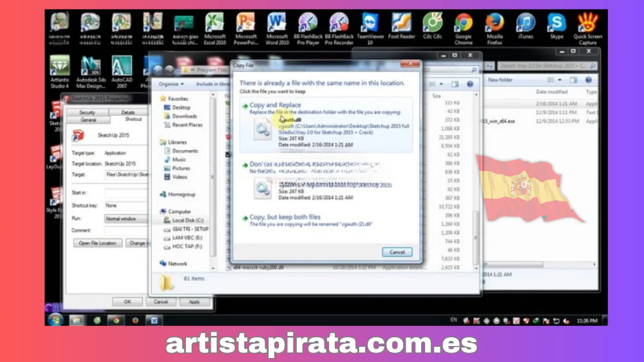Click the Start in field

click(x=127, y=193)
